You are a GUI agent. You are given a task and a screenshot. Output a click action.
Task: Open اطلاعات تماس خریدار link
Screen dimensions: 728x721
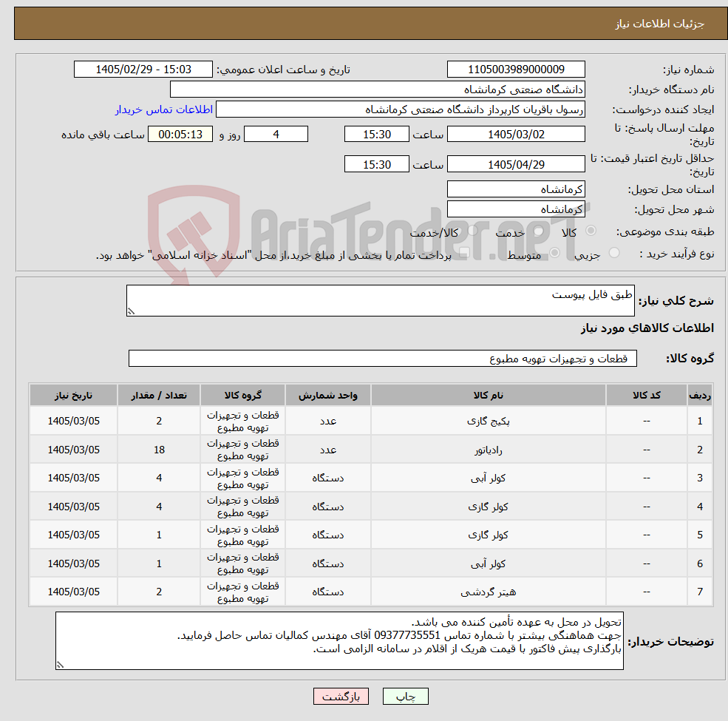pyautogui.click(x=164, y=109)
